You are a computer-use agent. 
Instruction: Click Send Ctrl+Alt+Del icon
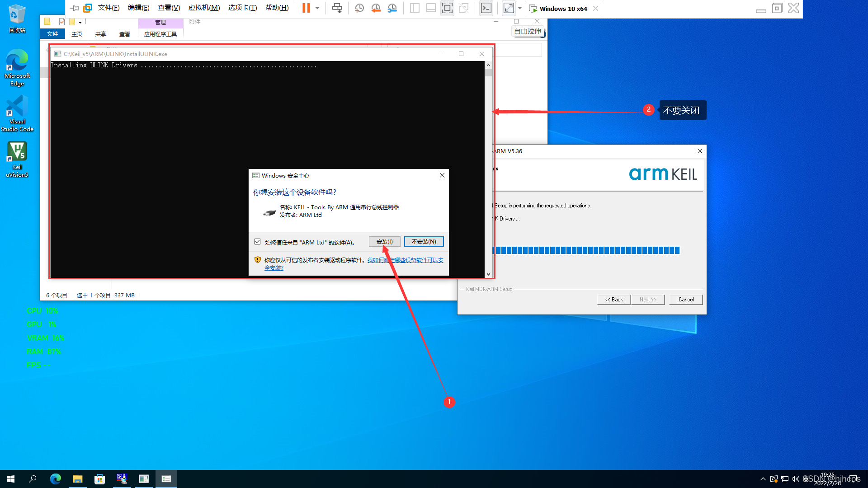(337, 8)
